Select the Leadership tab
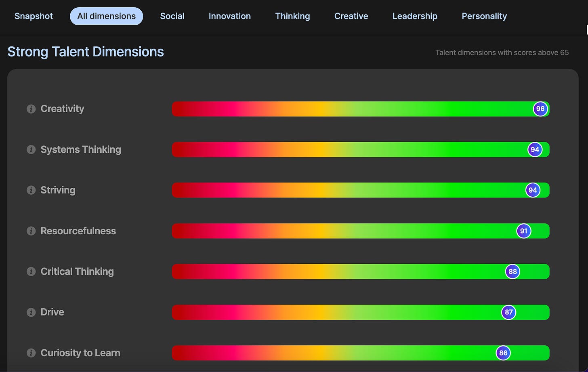 click(415, 16)
